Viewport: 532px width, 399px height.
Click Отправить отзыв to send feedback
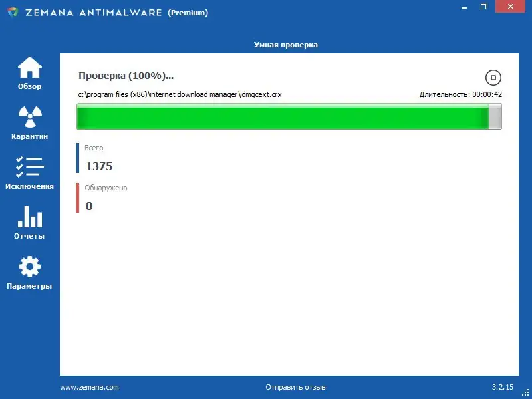[x=297, y=386]
